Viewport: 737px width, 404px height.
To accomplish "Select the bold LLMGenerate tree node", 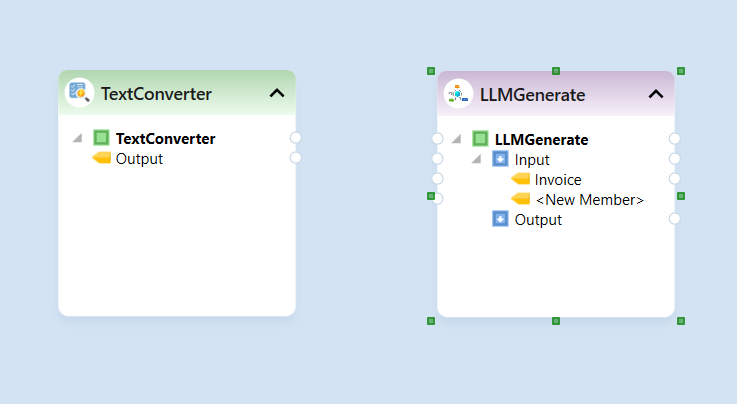I will 541,140.
